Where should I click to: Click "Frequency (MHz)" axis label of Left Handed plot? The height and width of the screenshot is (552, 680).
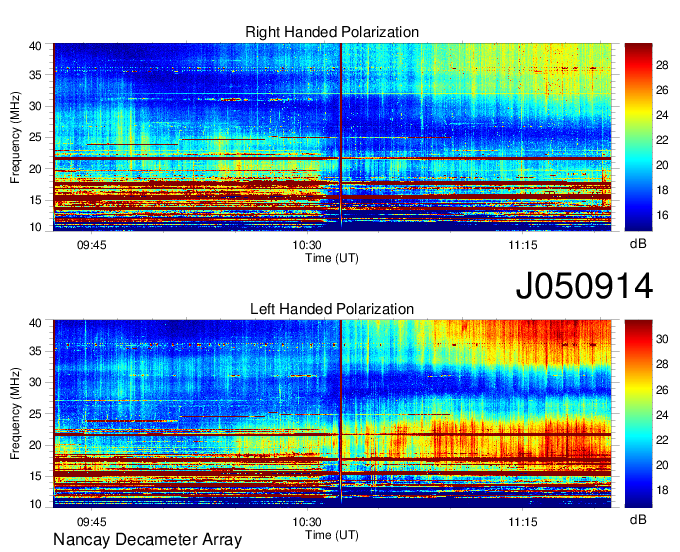click(x=15, y=414)
